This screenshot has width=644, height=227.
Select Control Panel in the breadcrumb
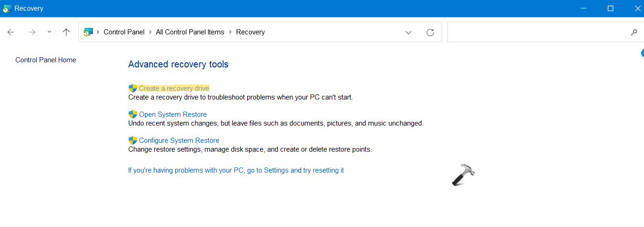[124, 32]
